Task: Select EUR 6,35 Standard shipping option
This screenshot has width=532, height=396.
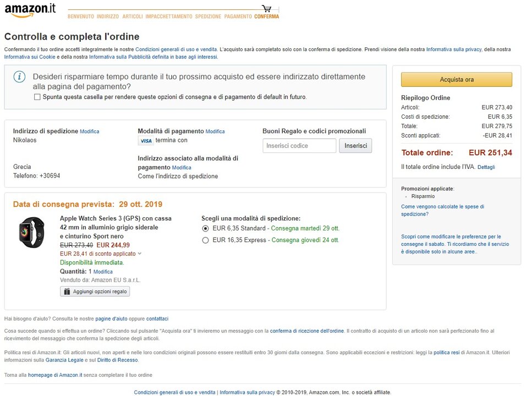Action: point(206,228)
